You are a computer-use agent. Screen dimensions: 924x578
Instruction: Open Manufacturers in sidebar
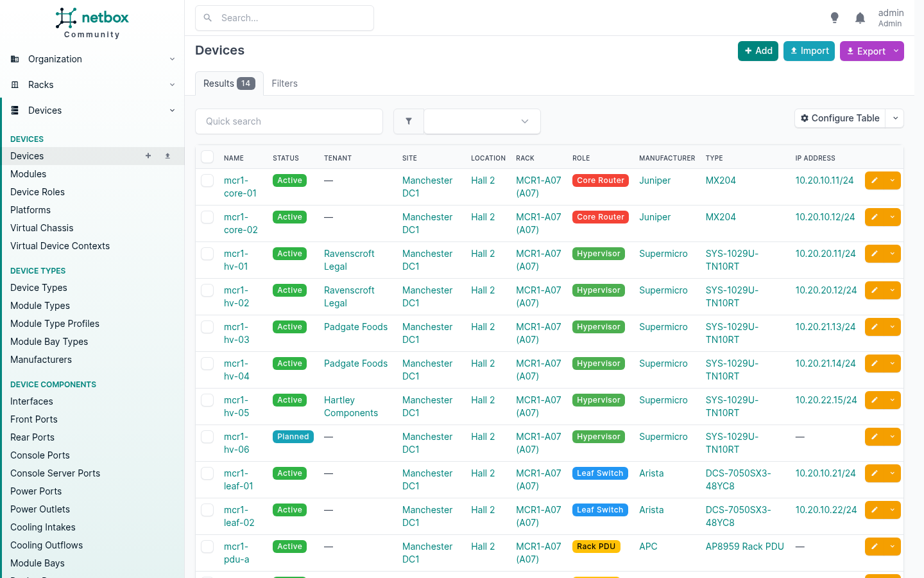41,360
